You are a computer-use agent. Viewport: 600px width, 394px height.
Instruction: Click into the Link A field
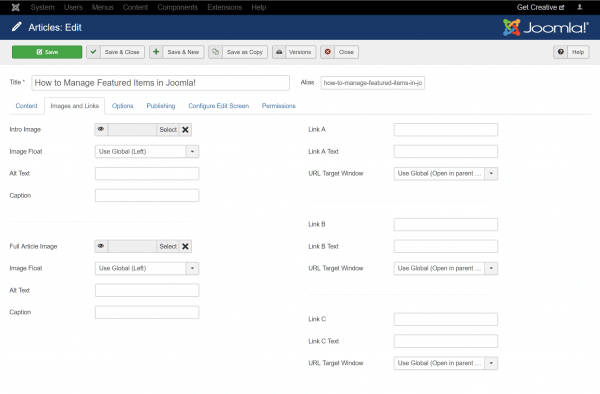pos(446,130)
